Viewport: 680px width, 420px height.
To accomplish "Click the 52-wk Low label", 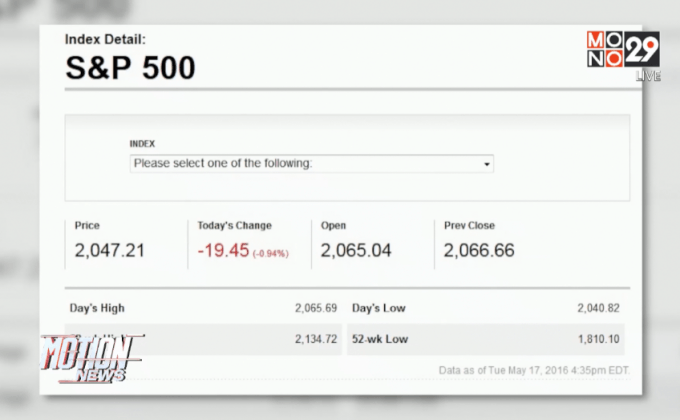I will click(380, 339).
